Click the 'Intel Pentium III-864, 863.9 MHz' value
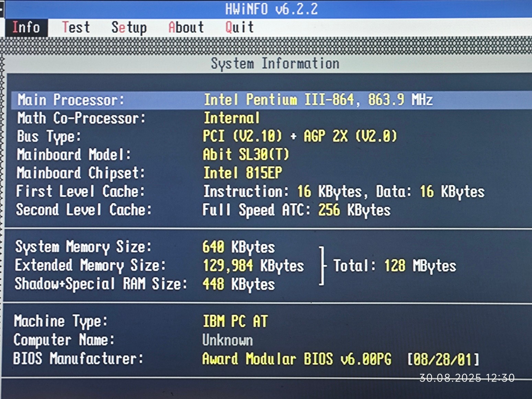This screenshot has width=532, height=399. [x=318, y=100]
